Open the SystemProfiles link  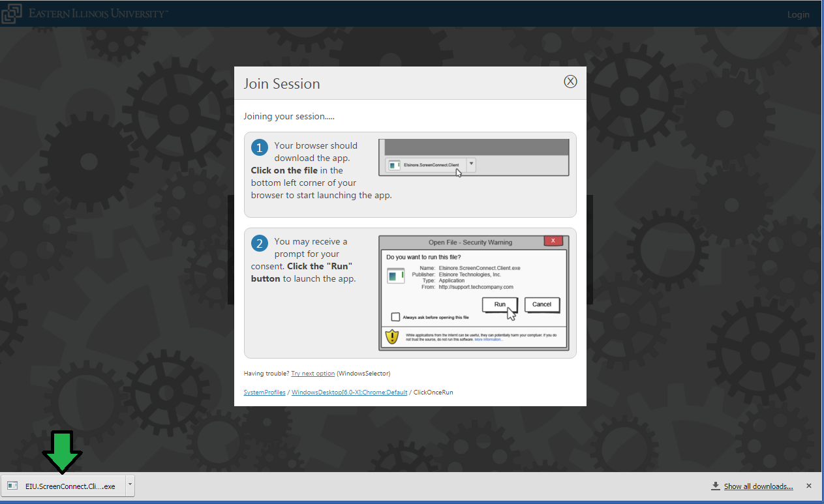(264, 393)
